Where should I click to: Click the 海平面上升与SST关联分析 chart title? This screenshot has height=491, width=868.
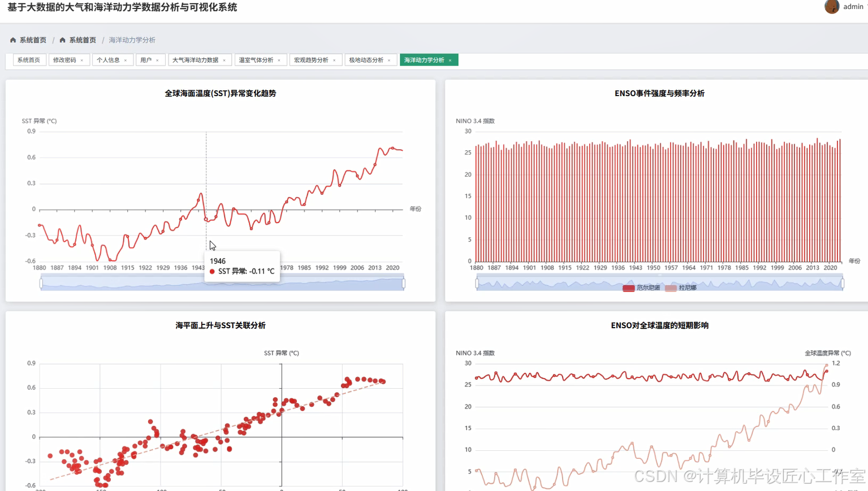pyautogui.click(x=221, y=325)
